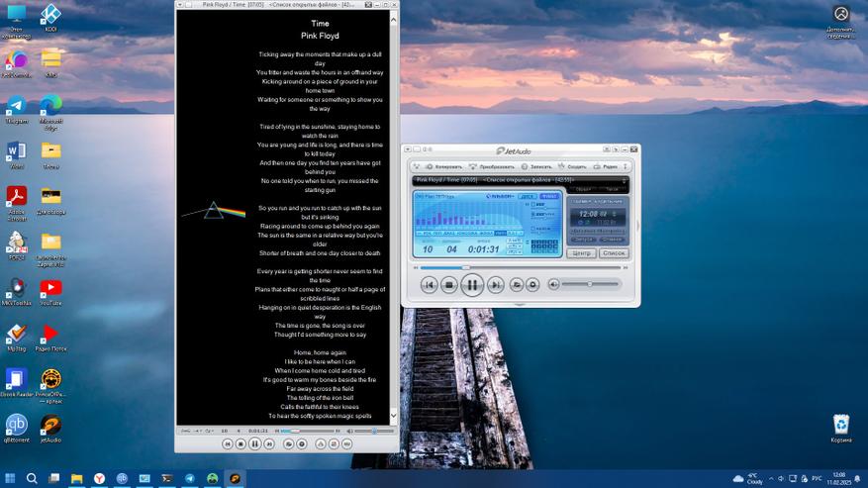Click the Центр button in JetAudio
This screenshot has height=488, width=868.
(x=581, y=253)
